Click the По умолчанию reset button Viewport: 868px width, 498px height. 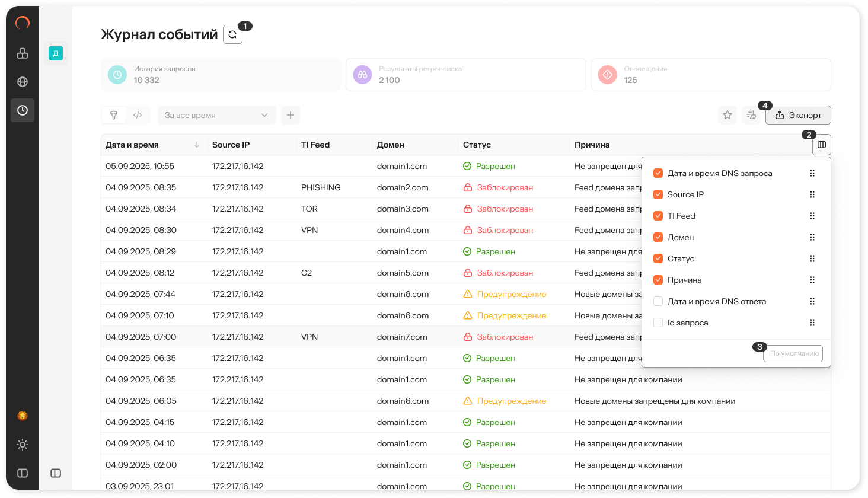(x=794, y=353)
